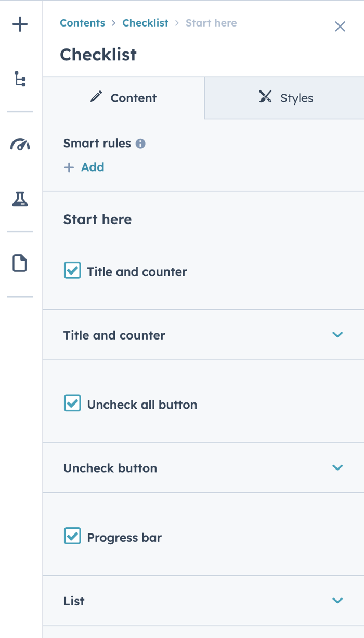Uncheck the Title and counter checkbox
This screenshot has width=364, height=638.
(72, 270)
